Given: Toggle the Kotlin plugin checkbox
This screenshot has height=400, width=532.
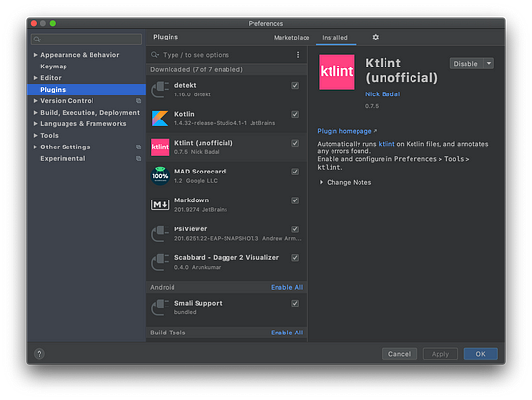Looking at the screenshot, I should [x=295, y=114].
